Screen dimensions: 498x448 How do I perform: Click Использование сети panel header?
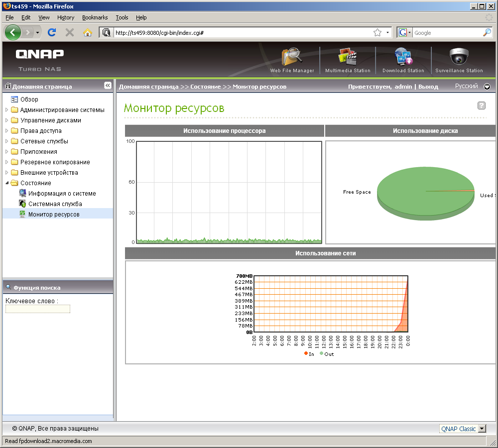[311, 253]
